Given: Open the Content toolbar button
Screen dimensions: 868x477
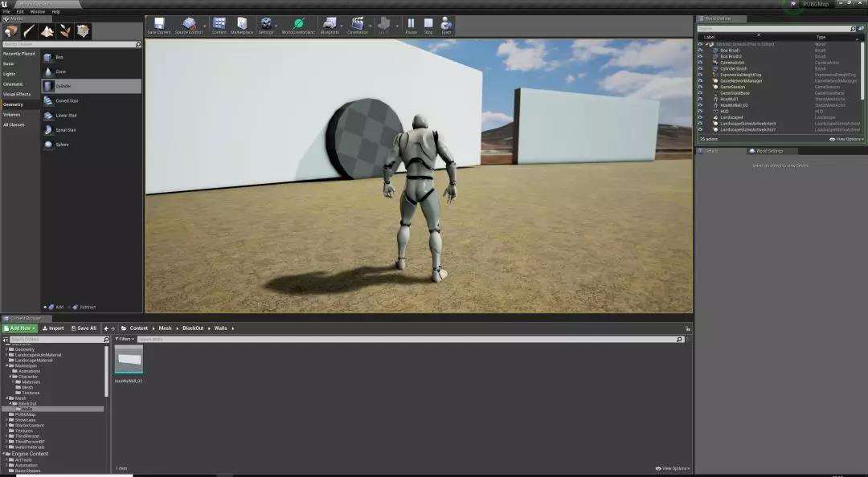Looking at the screenshot, I should coord(219,26).
